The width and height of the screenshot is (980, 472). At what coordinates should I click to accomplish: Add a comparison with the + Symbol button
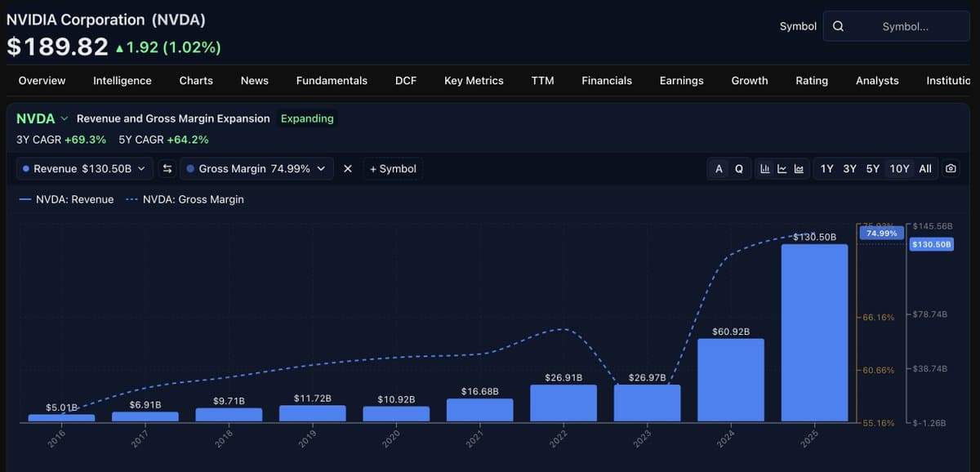(x=393, y=168)
